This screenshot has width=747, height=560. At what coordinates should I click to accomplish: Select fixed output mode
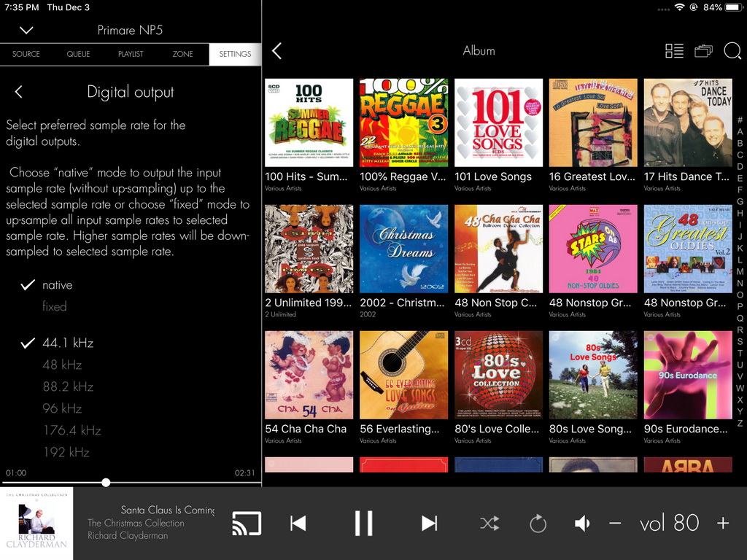tap(54, 307)
